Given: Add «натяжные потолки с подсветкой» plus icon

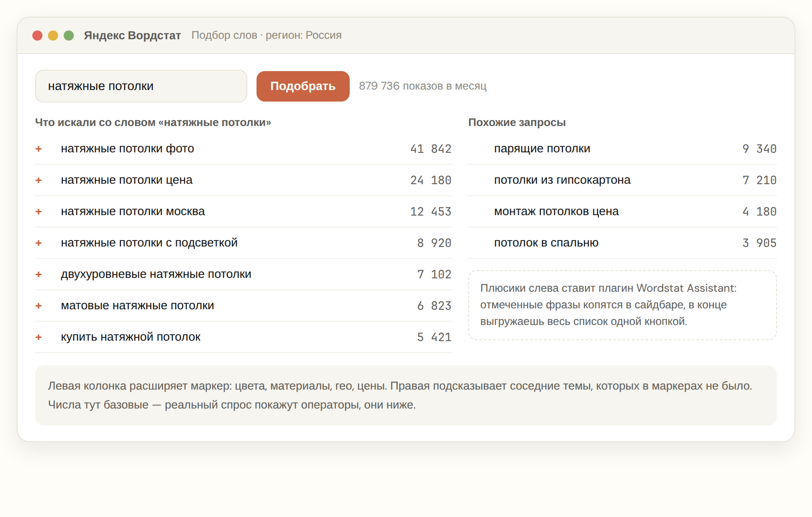Looking at the screenshot, I should [39, 243].
